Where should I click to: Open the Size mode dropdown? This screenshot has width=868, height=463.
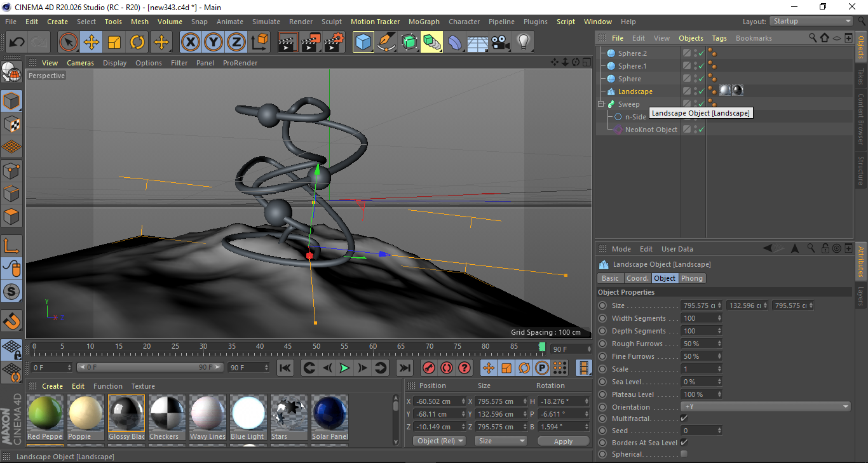click(502, 441)
